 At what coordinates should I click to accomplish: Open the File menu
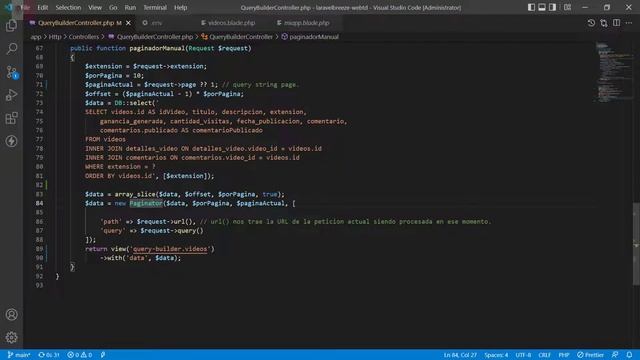click(x=25, y=7)
